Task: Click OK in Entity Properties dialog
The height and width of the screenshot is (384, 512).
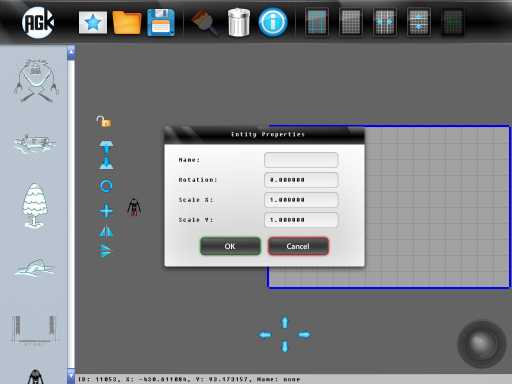Action: 230,246
